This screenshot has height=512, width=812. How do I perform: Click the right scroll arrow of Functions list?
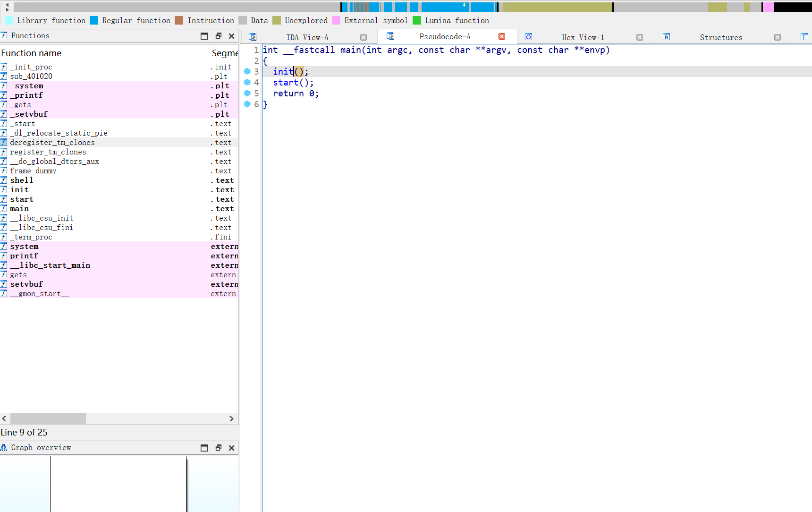tap(231, 418)
